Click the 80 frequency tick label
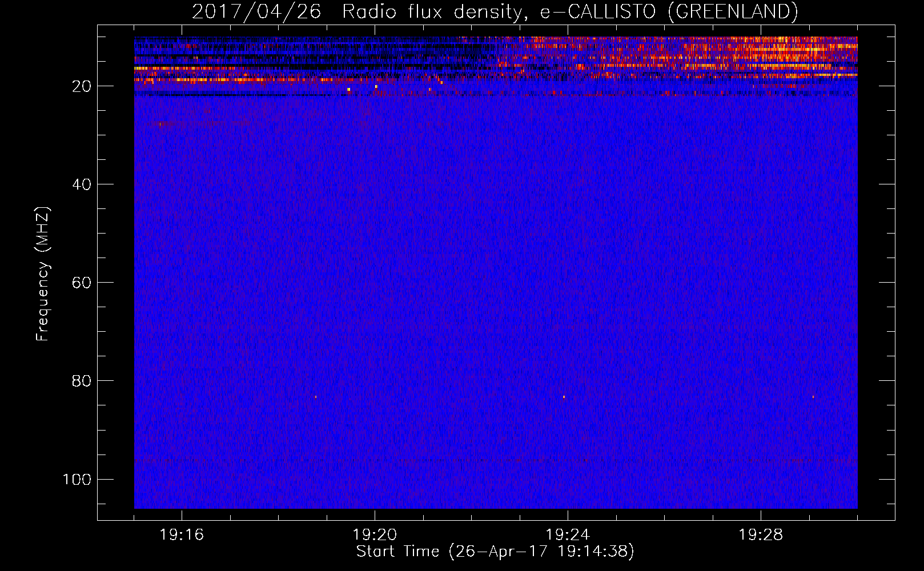The width and height of the screenshot is (924, 571). coord(82,381)
